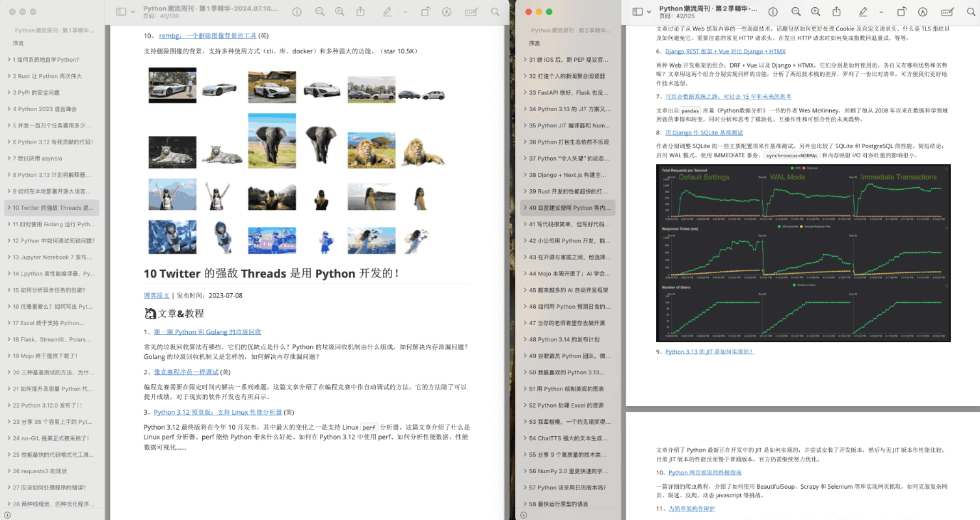The width and height of the screenshot is (980, 520).
Task: Open sidebar view options dropdown in 第2季 window
Action: pos(650,12)
